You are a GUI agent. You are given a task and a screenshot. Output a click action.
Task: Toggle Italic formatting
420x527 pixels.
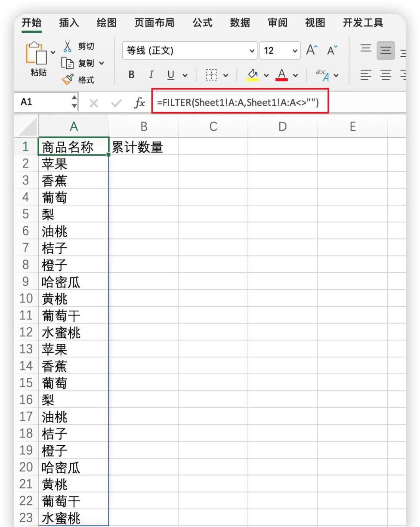(x=151, y=75)
